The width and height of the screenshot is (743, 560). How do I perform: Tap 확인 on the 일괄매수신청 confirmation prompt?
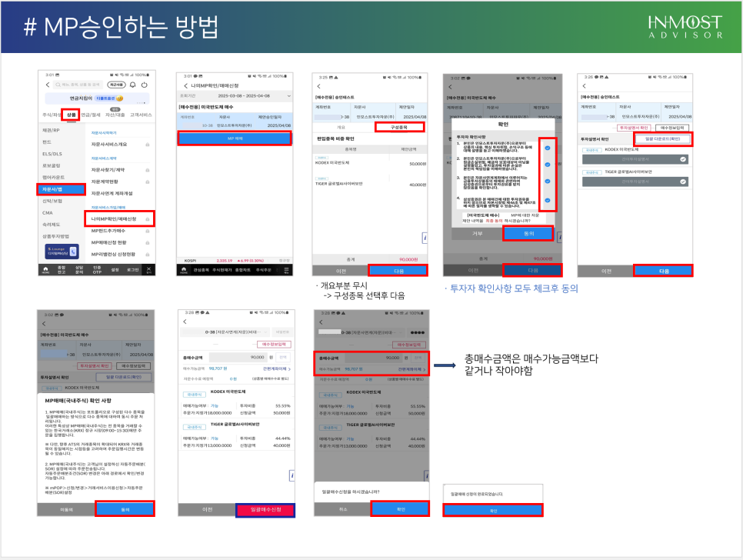[401, 509]
